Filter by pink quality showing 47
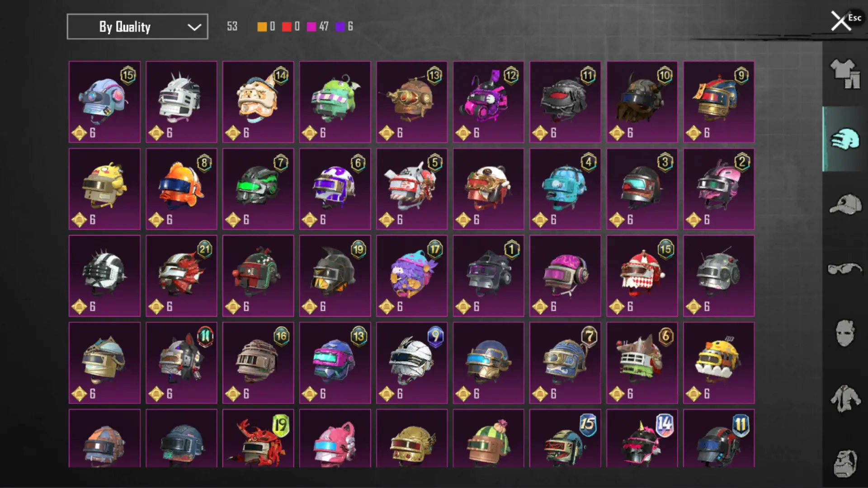Screen dimensions: 868x488 (x=317, y=27)
